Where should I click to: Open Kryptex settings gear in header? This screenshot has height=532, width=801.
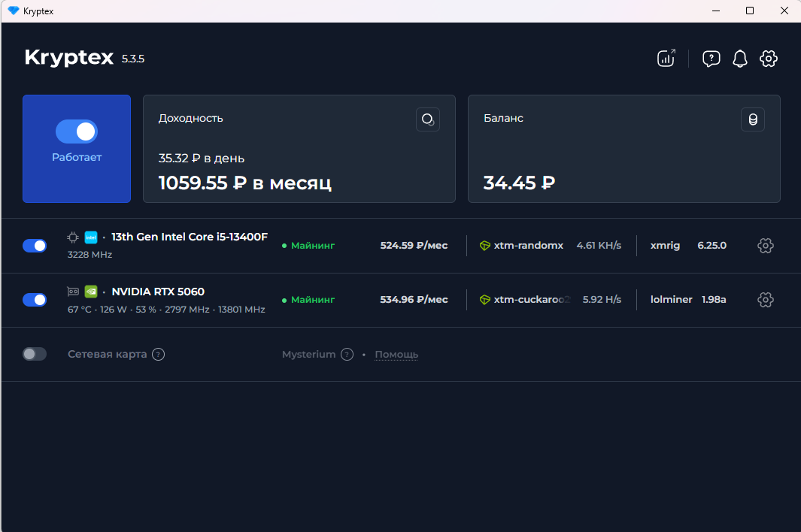769,59
